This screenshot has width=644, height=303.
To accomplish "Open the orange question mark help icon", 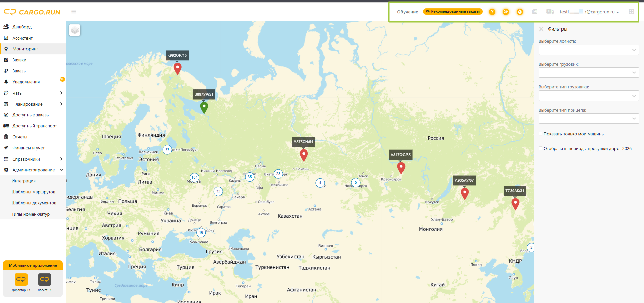I will tap(492, 12).
